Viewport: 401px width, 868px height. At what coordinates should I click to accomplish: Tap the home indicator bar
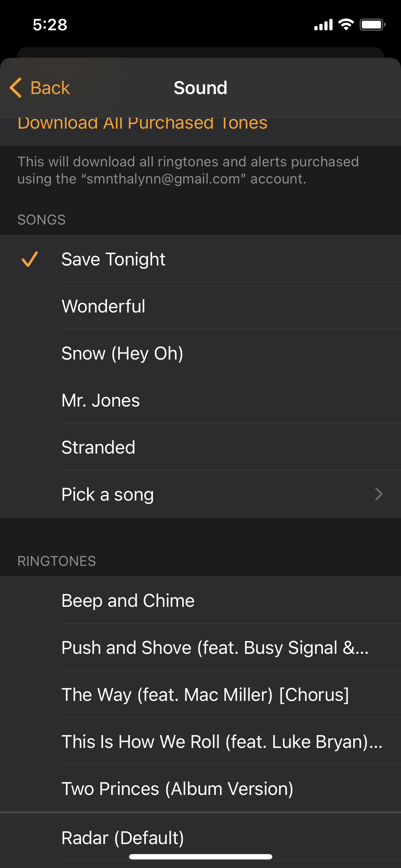coord(201,857)
